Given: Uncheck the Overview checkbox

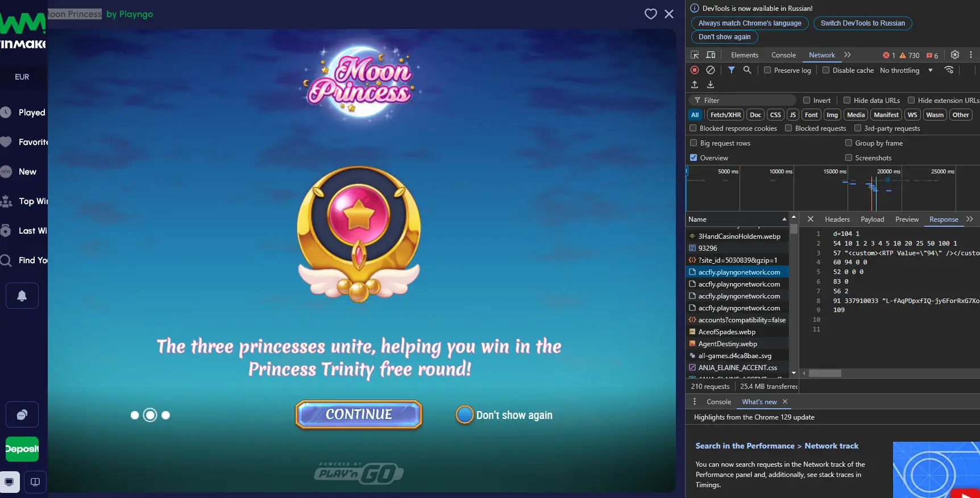Looking at the screenshot, I should [x=694, y=157].
